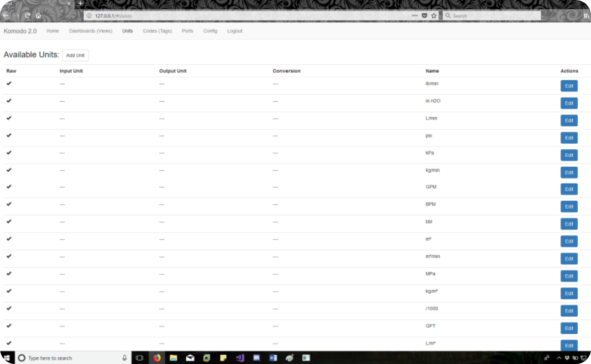The height and width of the screenshot is (364, 591).
Task: Open Word from taskbar
Action: click(273, 358)
